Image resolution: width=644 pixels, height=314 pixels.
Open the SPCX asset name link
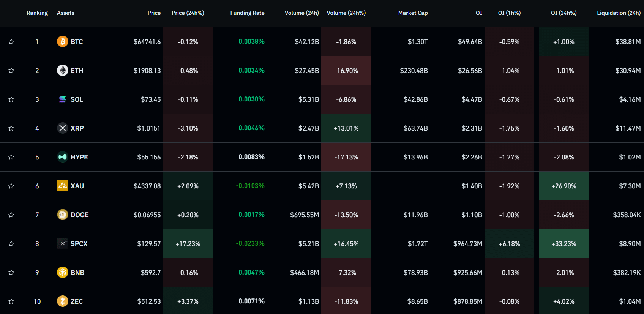[79, 244]
